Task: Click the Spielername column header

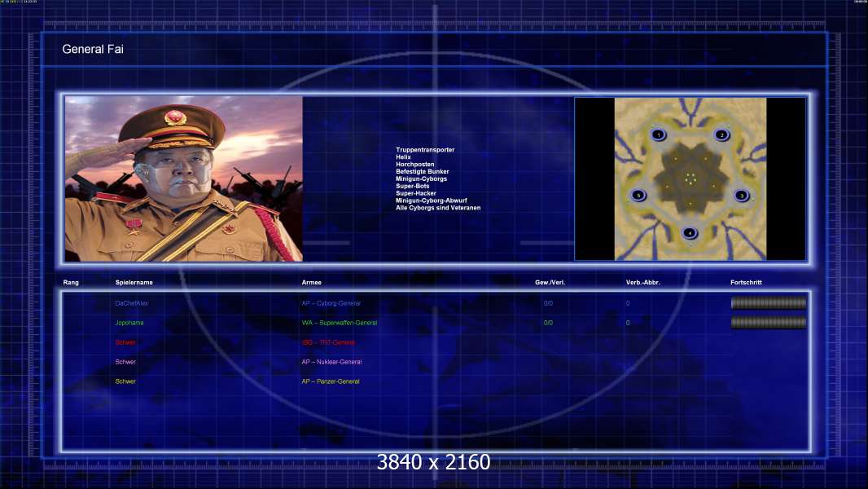Action: point(134,283)
